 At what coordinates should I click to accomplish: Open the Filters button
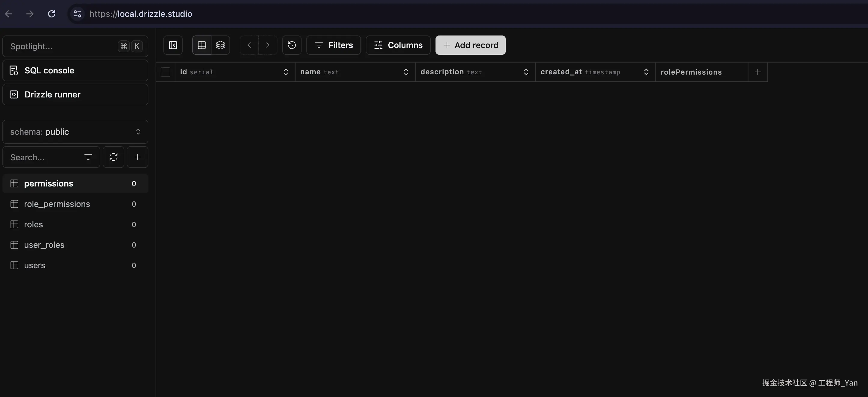[333, 45]
